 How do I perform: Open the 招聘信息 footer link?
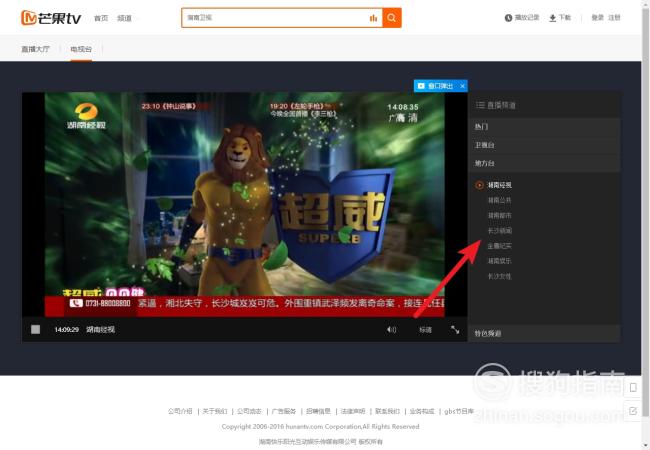coord(318,411)
